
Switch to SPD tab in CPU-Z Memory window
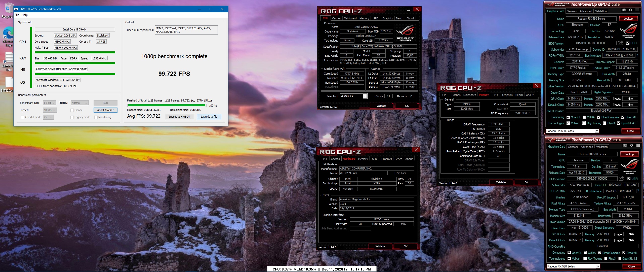point(495,95)
